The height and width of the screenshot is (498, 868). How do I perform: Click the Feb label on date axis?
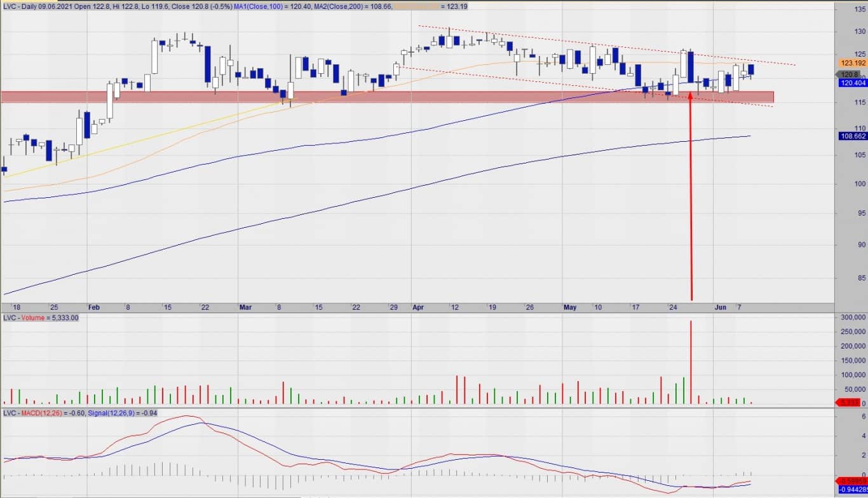click(x=94, y=307)
